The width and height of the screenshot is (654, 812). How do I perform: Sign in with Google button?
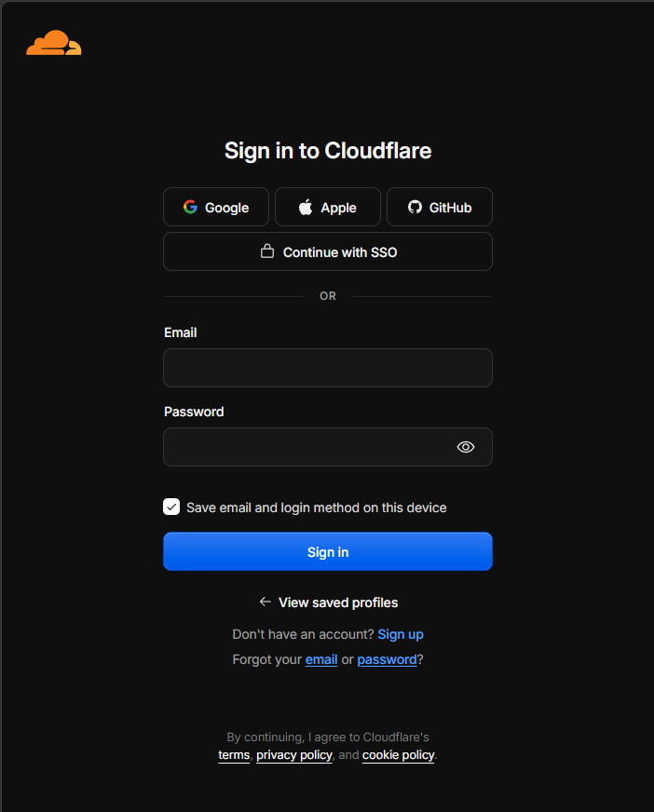click(x=216, y=207)
